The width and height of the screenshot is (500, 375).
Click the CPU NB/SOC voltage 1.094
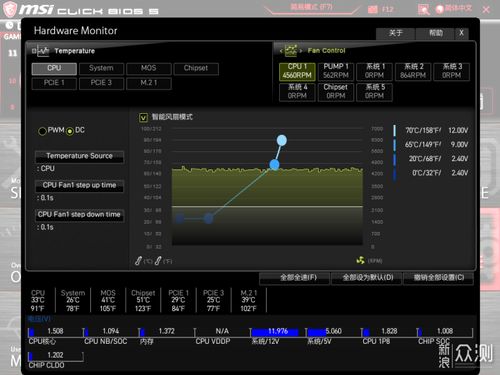pyautogui.click(x=111, y=331)
